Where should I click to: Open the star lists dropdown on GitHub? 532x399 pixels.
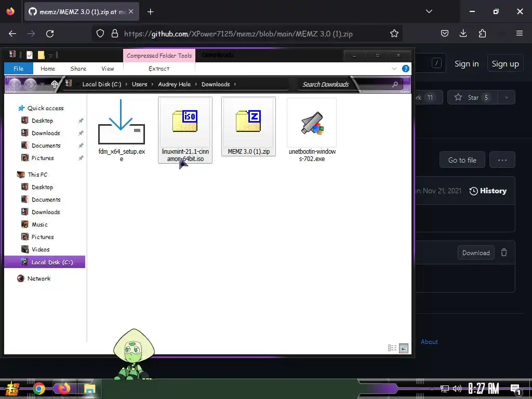point(507,97)
